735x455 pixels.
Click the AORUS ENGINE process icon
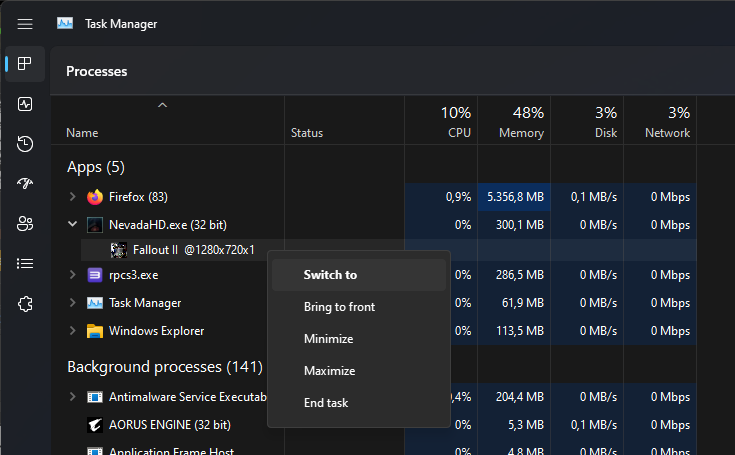95,425
